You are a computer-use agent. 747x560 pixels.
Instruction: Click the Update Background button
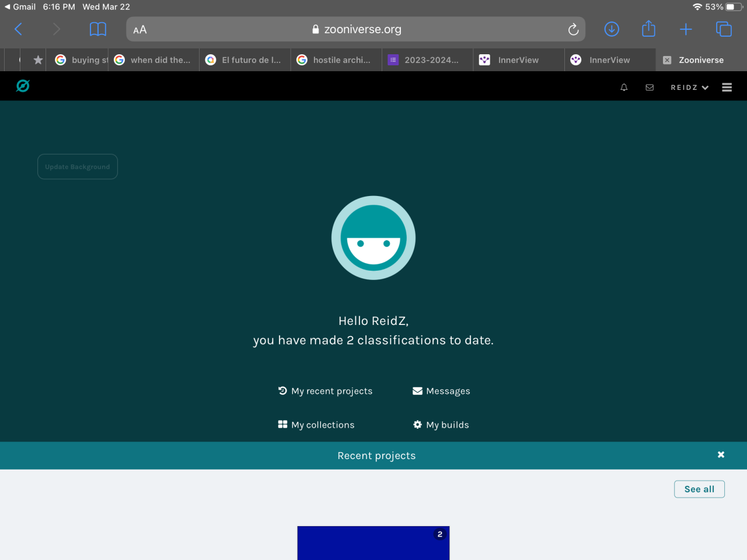78,167
